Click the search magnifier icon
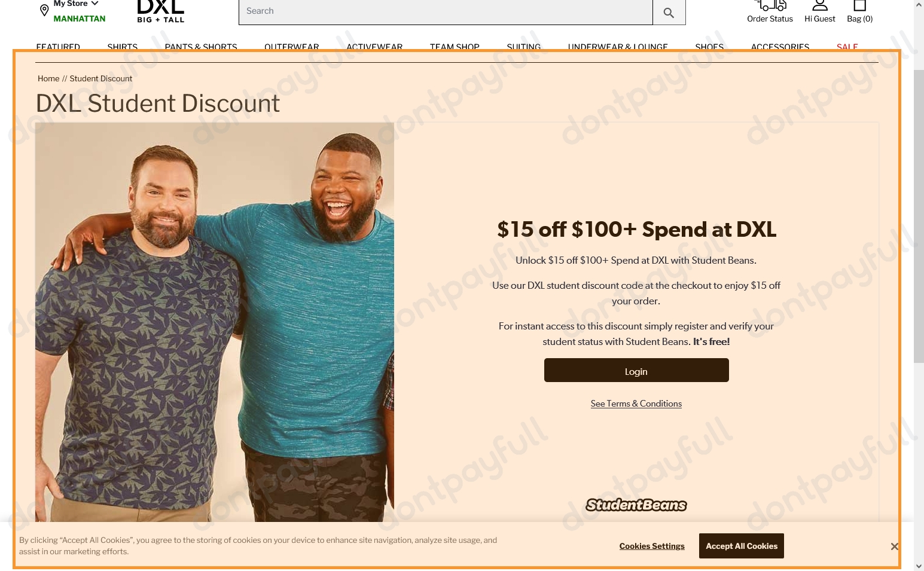 tap(669, 13)
